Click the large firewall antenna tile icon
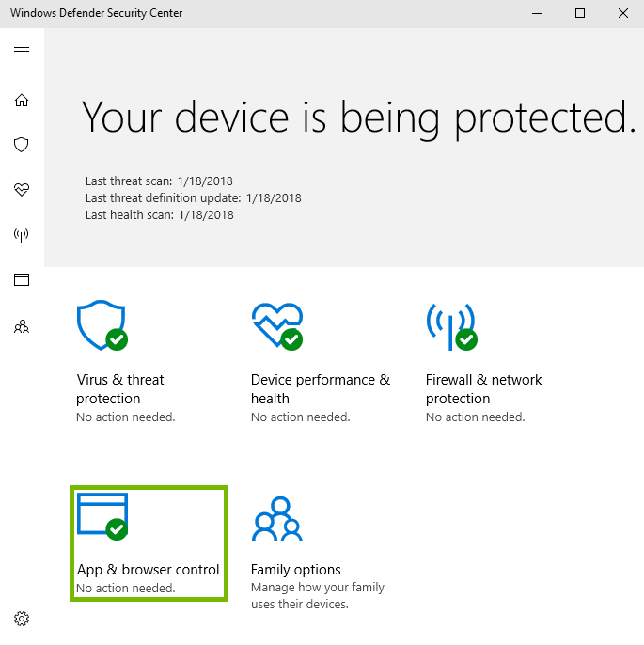This screenshot has height=645, width=644. (451, 327)
